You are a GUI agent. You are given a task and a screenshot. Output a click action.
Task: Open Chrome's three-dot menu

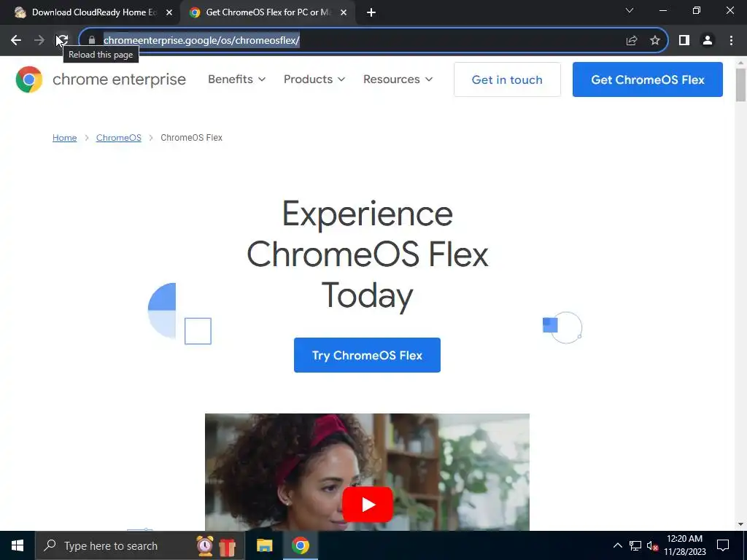click(x=731, y=41)
